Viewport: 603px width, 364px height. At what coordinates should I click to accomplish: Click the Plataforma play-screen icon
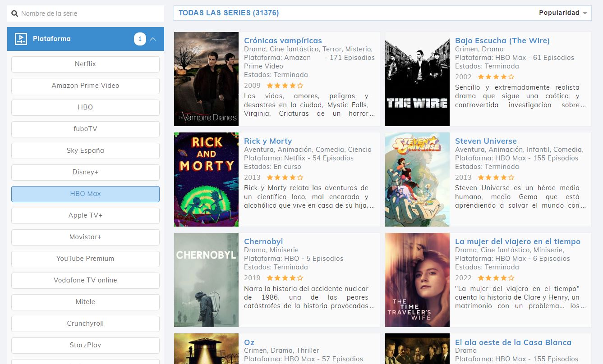[x=21, y=39]
